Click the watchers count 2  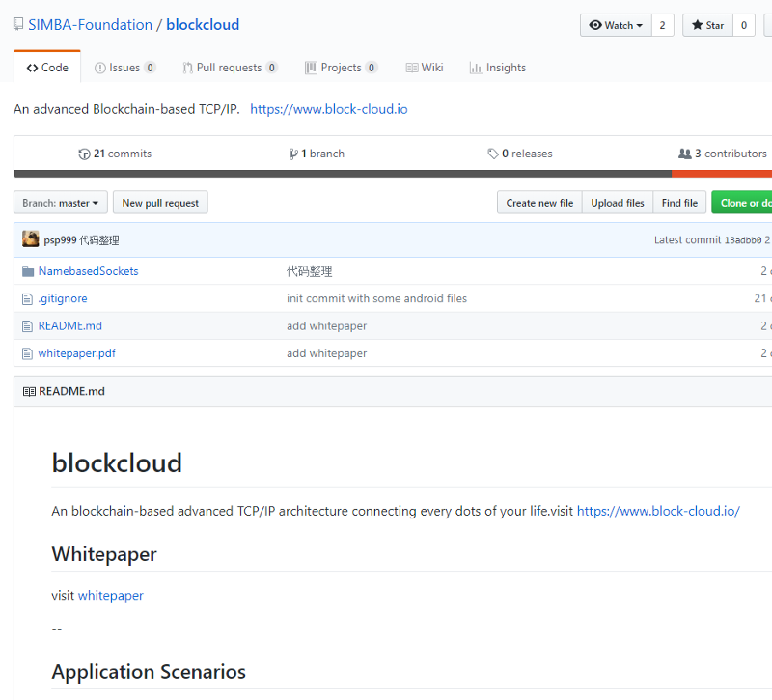tap(663, 25)
